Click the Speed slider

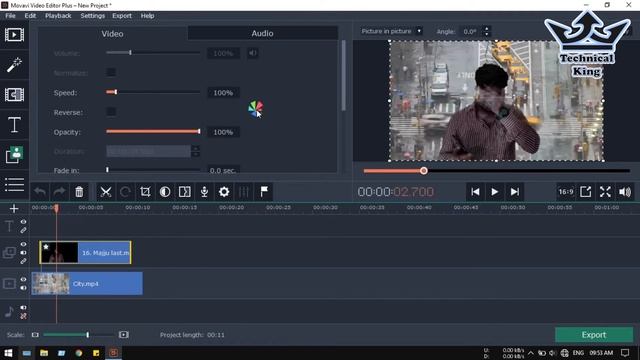153,92
